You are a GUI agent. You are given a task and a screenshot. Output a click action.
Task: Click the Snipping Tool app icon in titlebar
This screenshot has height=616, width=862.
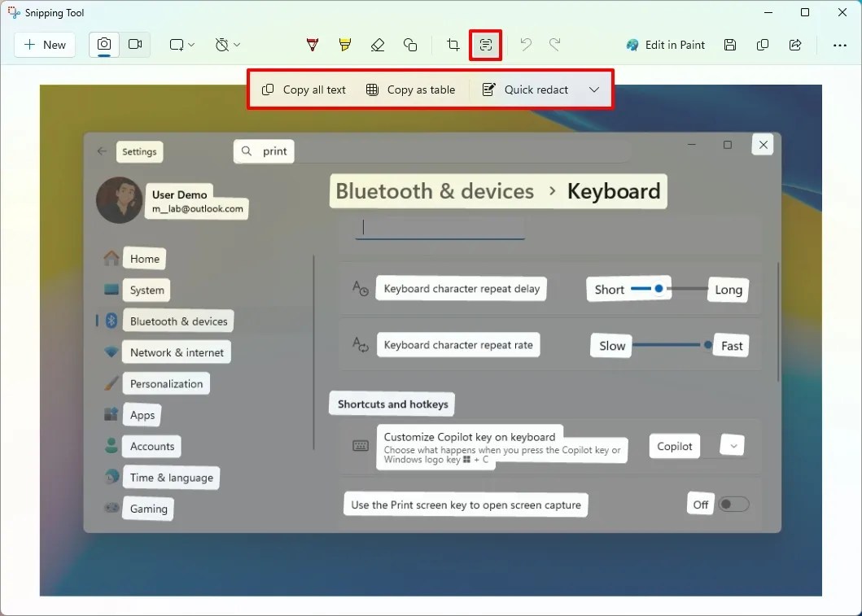tap(13, 12)
